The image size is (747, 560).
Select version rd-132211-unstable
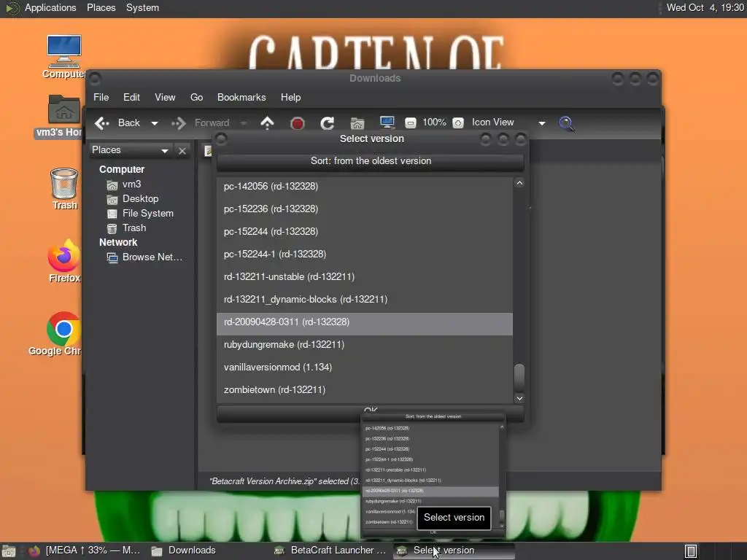click(365, 276)
